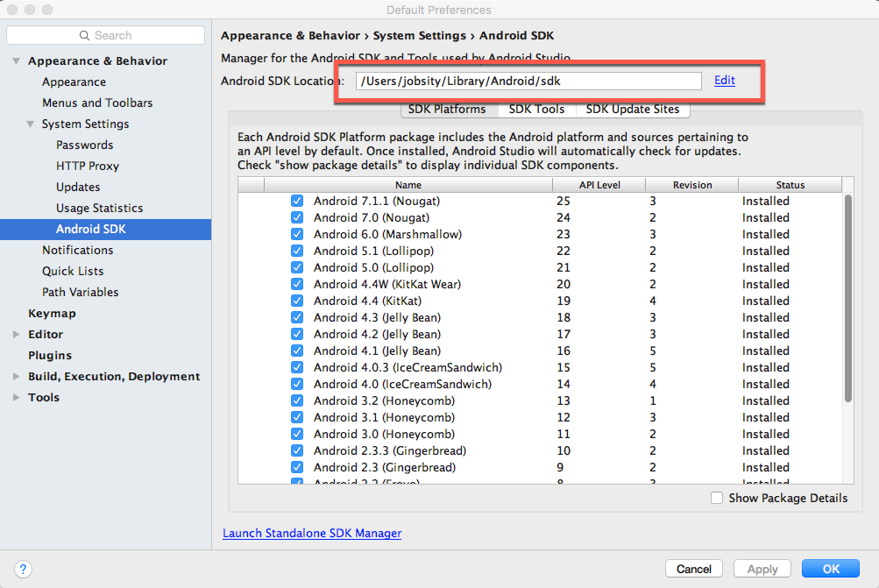Sort by Revision column header
Image resolution: width=879 pixels, height=588 pixels.
click(692, 185)
